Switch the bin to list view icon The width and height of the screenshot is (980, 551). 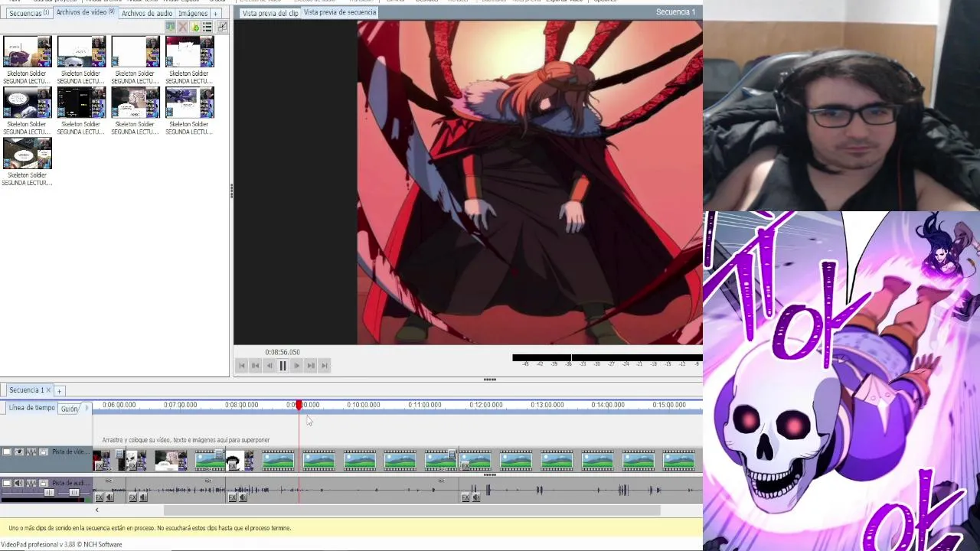(x=207, y=27)
